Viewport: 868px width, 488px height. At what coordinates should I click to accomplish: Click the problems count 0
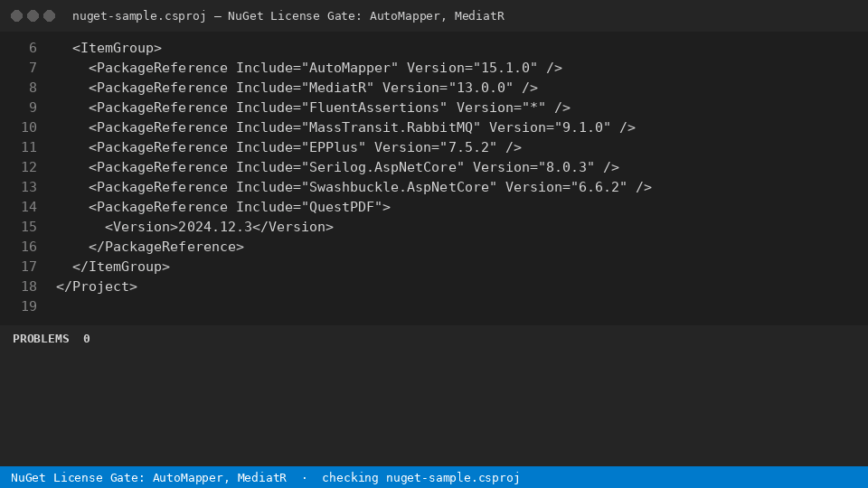(x=87, y=339)
